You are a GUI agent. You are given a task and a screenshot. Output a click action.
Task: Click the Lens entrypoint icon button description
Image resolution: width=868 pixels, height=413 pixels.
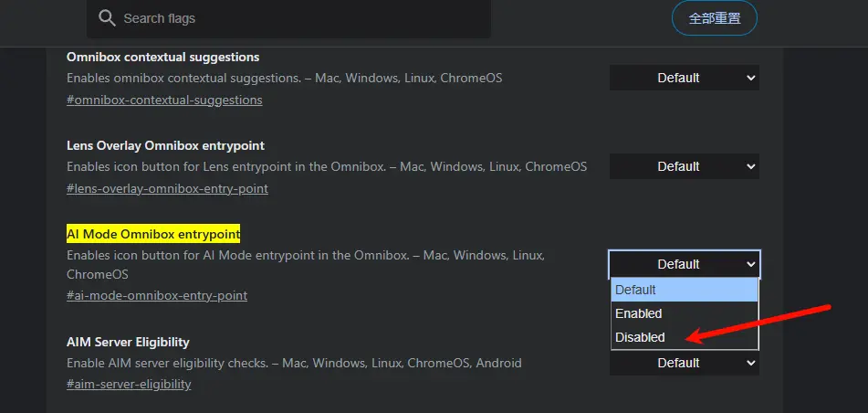click(x=326, y=166)
